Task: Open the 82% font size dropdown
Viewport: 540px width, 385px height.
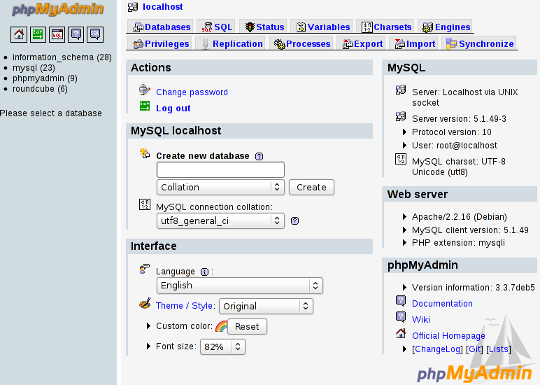Action: coord(223,347)
